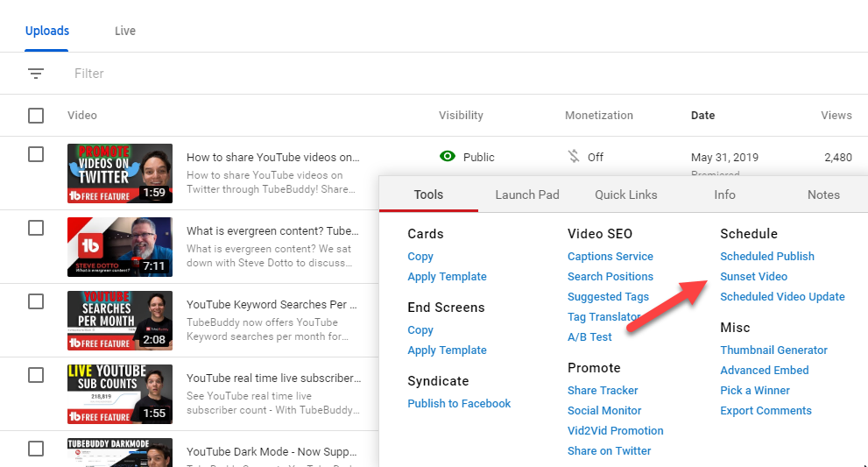Click the Sunset Video link

click(x=753, y=276)
